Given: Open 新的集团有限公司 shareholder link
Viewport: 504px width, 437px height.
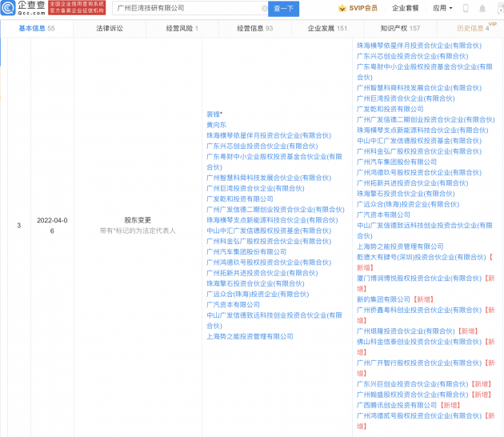Looking at the screenshot, I should coord(382,299).
